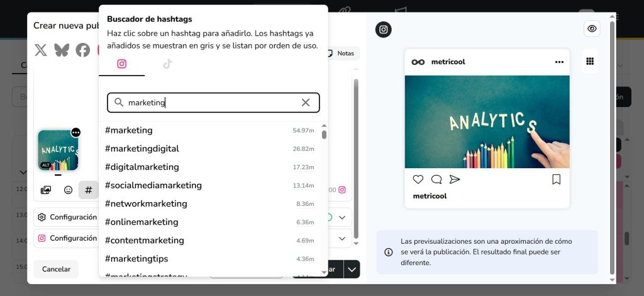Viewport: 644px width, 296px height.
Task: Expand the dropdown arrow beside publish button
Action: pos(352,269)
